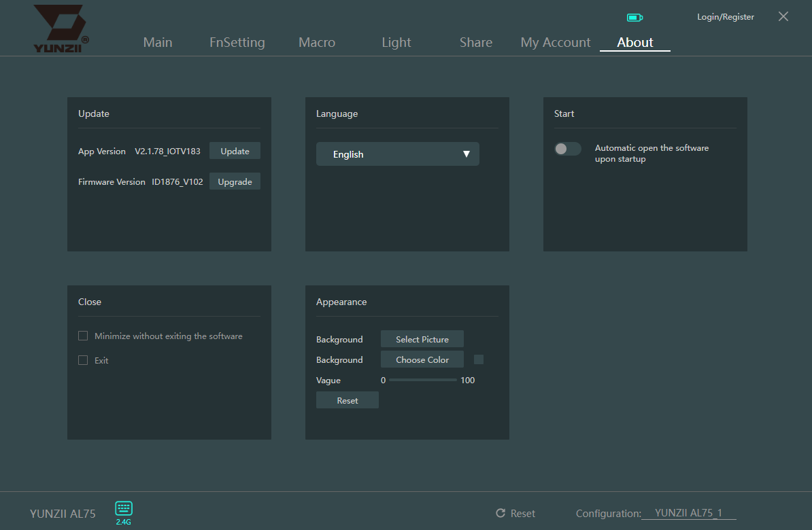The image size is (812, 530).
Task: Open the Light tab
Action: (x=396, y=42)
